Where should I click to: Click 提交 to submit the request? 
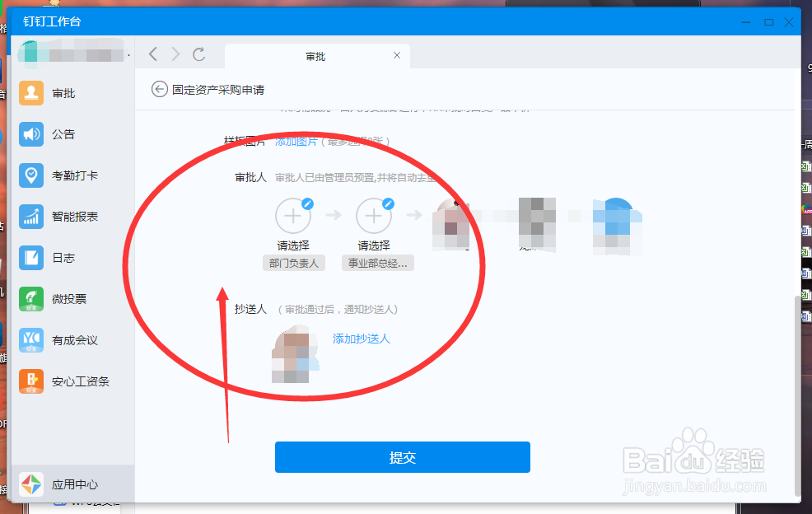click(x=402, y=457)
